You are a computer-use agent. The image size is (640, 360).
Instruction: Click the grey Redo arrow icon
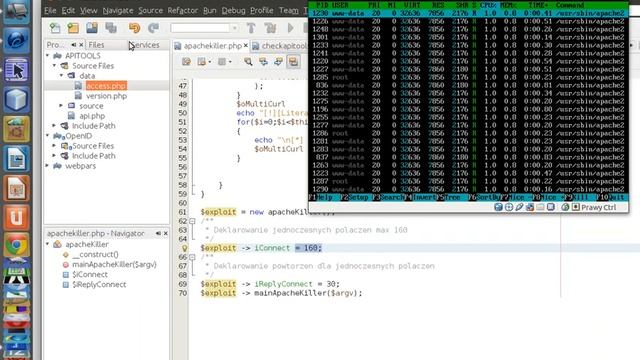click(153, 28)
